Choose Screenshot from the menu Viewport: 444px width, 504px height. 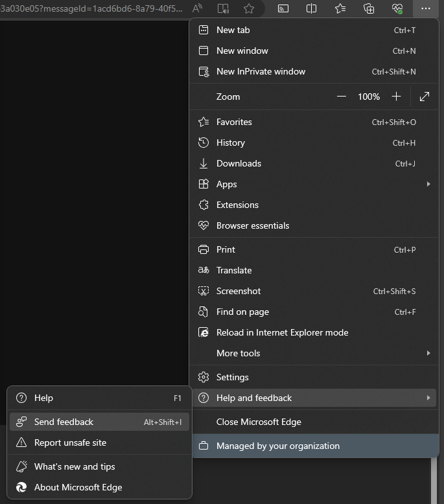(314, 292)
